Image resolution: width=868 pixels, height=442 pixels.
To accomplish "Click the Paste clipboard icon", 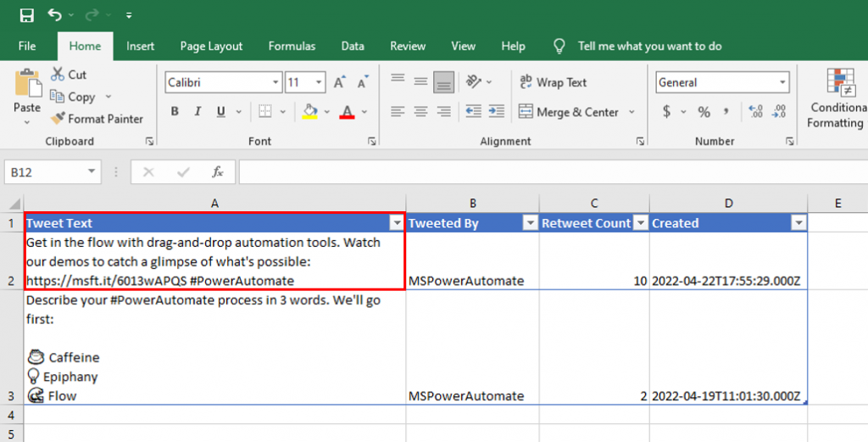I will click(27, 84).
